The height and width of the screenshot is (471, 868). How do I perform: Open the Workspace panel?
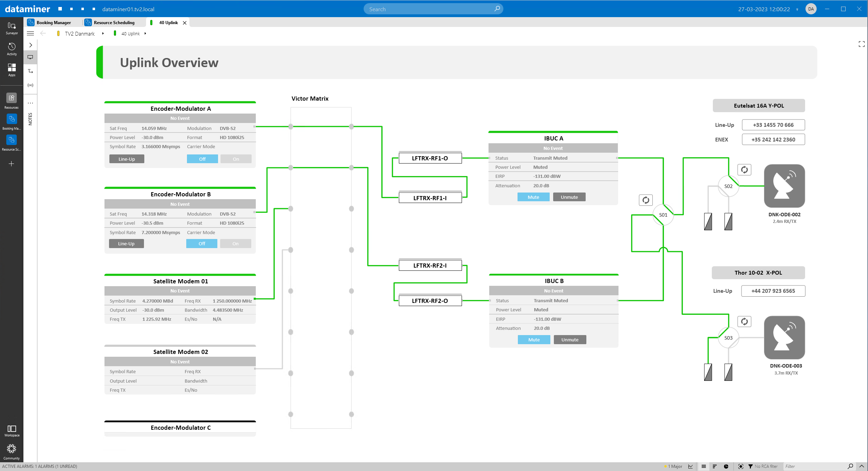point(12,431)
